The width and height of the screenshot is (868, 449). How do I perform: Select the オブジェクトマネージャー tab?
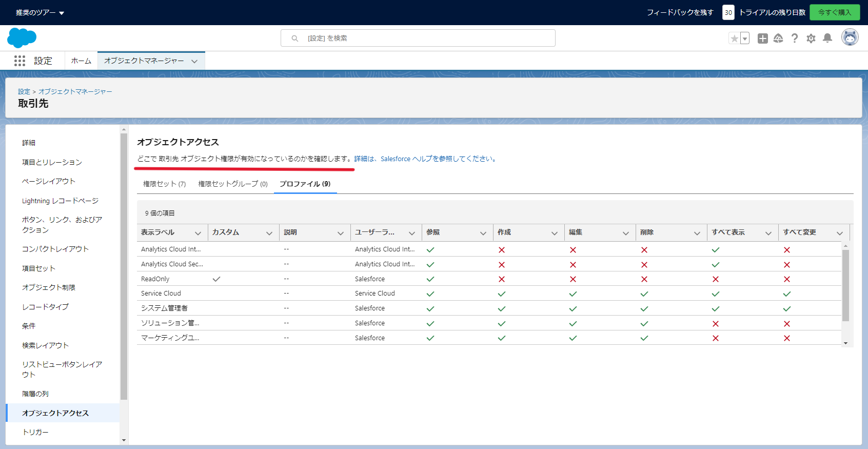144,61
